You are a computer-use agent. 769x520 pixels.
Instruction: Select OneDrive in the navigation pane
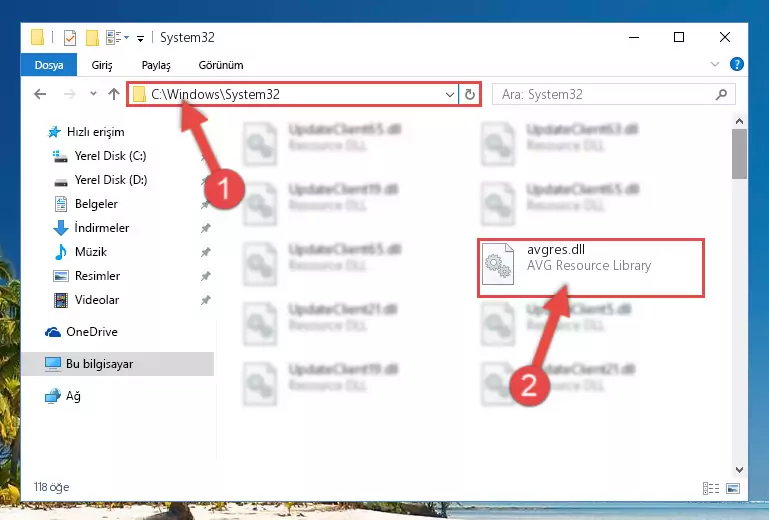click(x=92, y=332)
